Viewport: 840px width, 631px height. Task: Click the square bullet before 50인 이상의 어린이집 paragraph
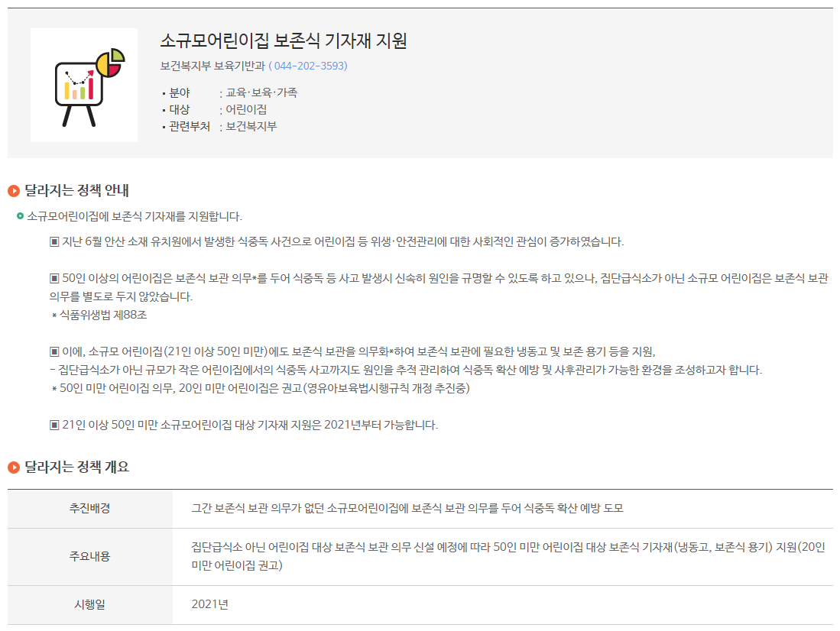tap(54, 279)
